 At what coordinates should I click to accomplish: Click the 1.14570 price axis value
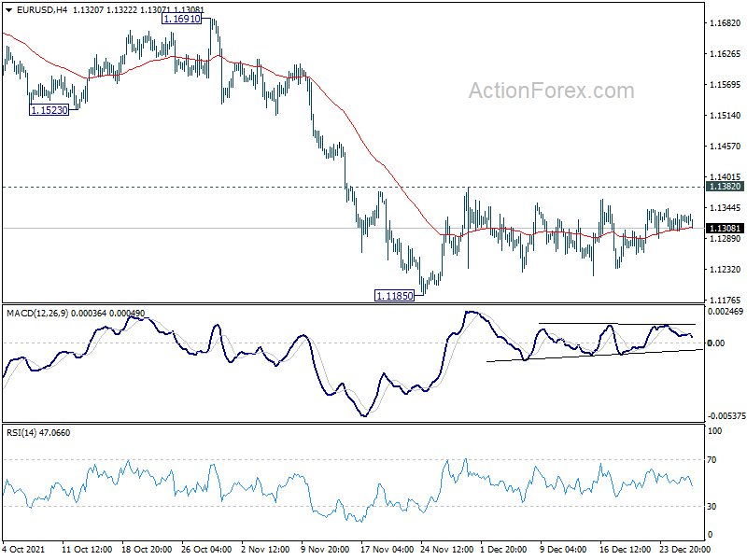click(x=726, y=147)
